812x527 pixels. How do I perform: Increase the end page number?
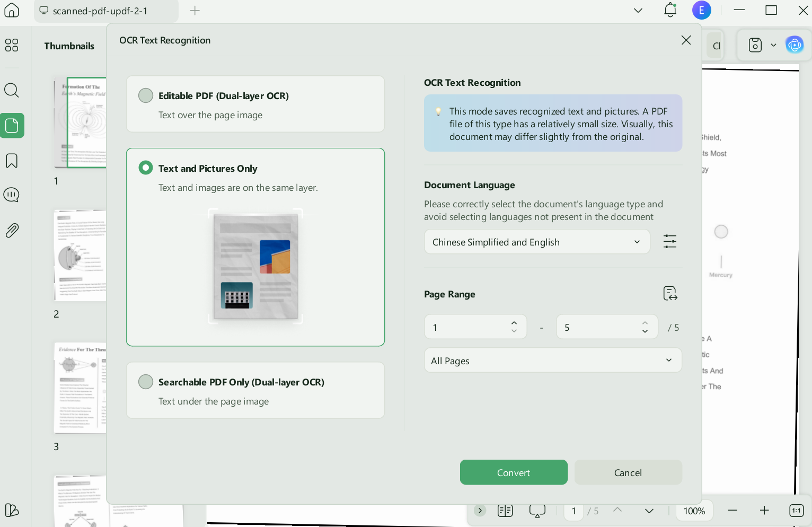(645, 323)
